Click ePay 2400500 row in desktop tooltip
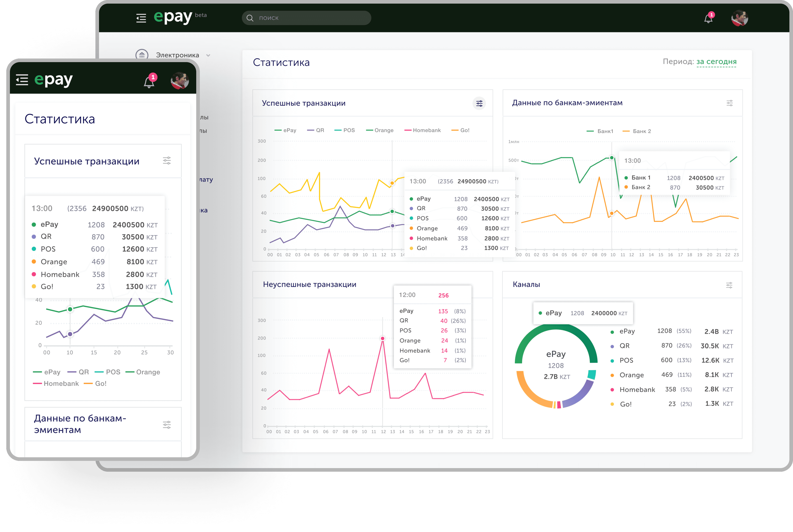Image resolution: width=793 pixels, height=532 pixels. [x=460, y=199]
